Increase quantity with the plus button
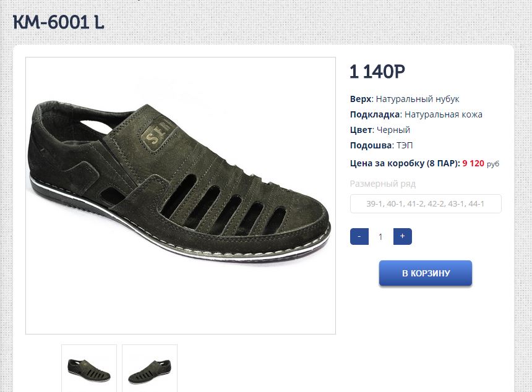Screen dimensions: 532x392 click(402, 236)
